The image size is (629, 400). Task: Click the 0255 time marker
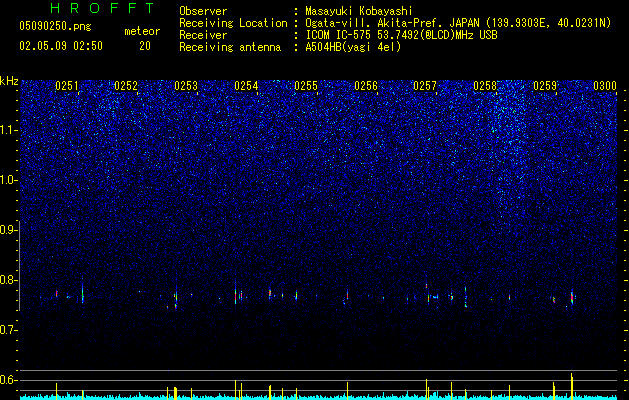[x=306, y=86]
